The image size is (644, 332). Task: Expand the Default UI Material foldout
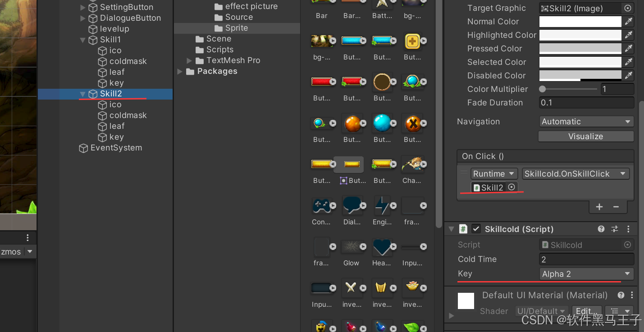[x=451, y=316]
